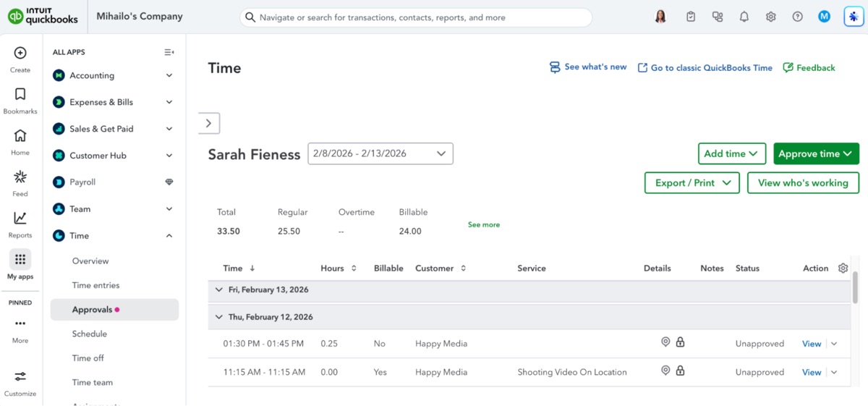The height and width of the screenshot is (406, 868).
Task: Expand the Accounting menu
Action: coord(169,75)
